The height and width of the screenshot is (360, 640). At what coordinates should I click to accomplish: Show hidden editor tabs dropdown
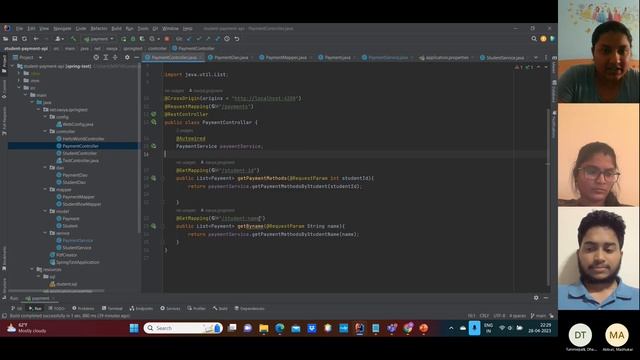(x=536, y=58)
